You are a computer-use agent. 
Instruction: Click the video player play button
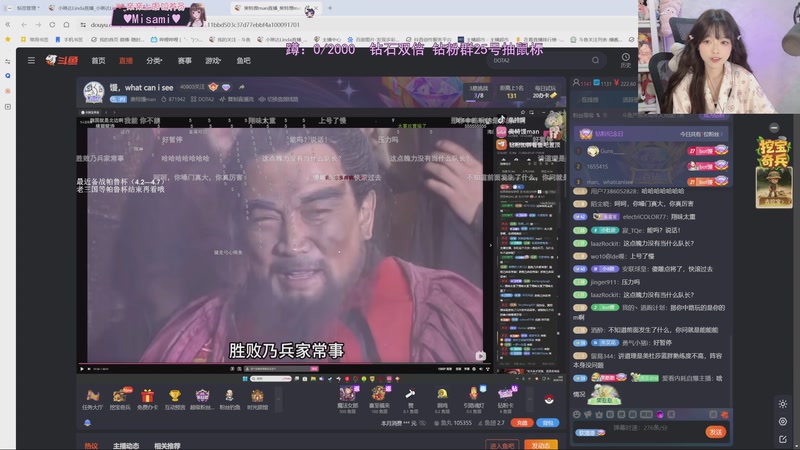[82, 369]
